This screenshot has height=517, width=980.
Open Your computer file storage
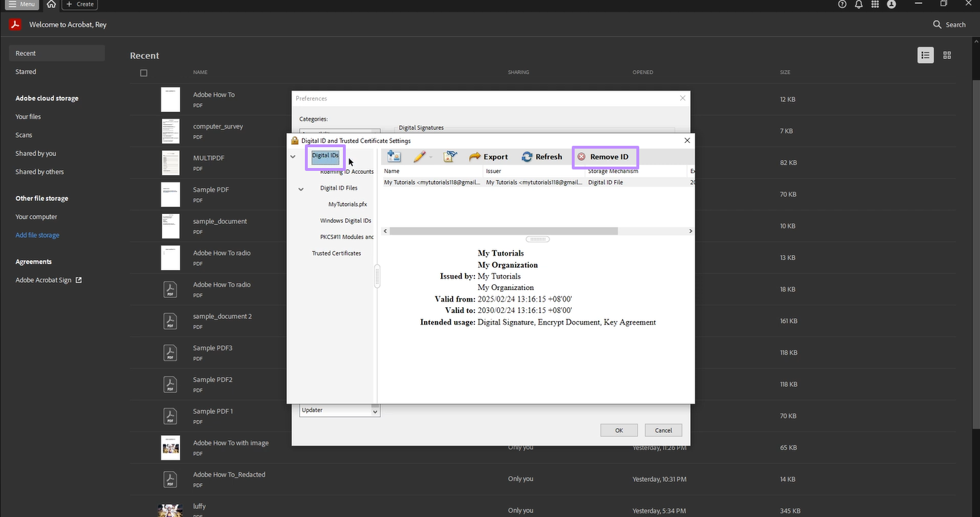tap(37, 217)
